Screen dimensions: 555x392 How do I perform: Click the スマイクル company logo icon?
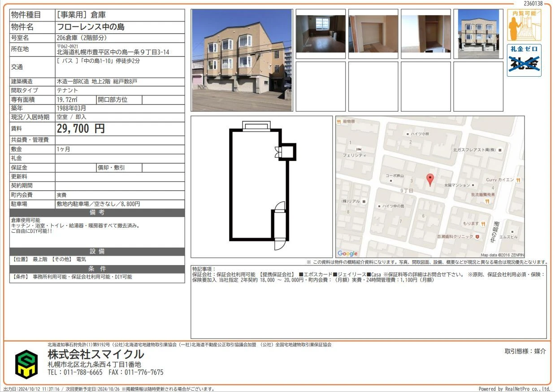(27, 364)
